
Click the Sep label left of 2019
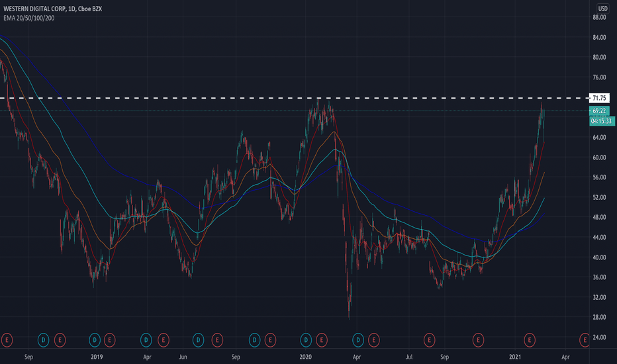click(28, 357)
